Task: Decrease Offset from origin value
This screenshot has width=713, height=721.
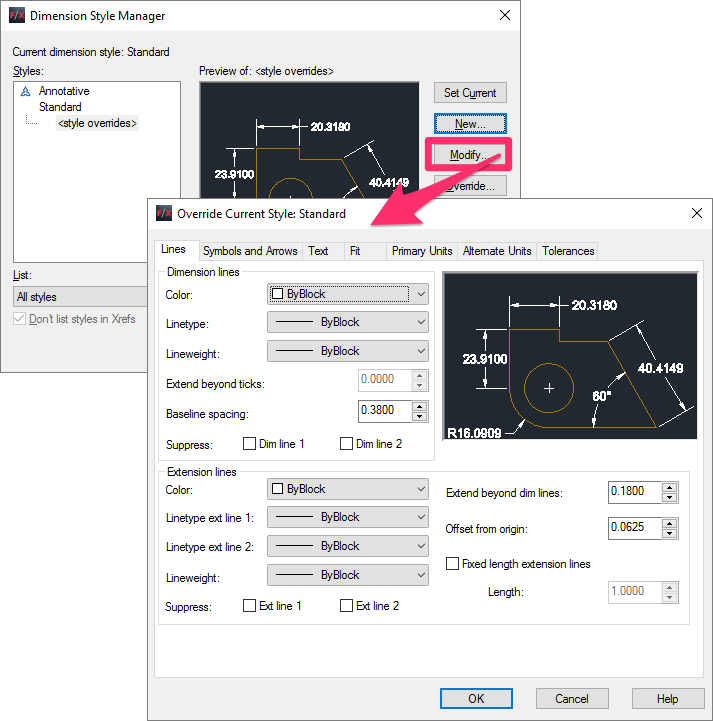Action: point(670,533)
